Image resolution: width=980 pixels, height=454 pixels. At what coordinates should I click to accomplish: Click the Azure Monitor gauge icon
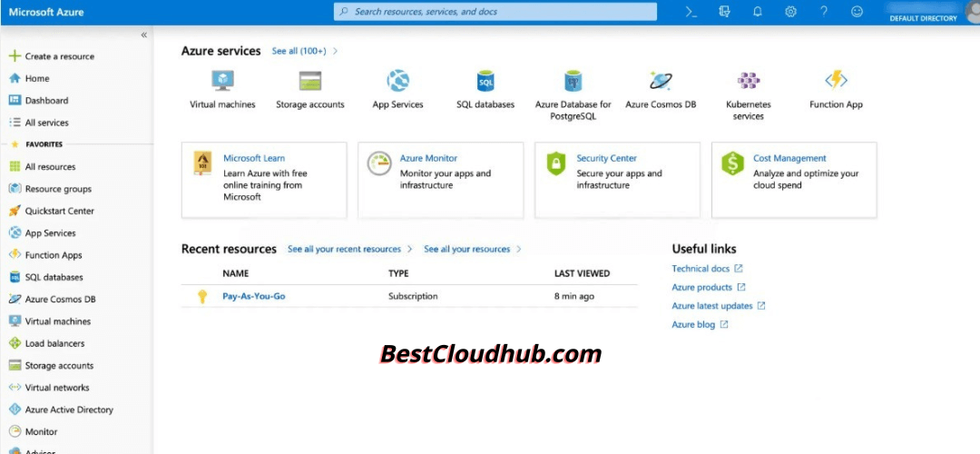(379, 163)
